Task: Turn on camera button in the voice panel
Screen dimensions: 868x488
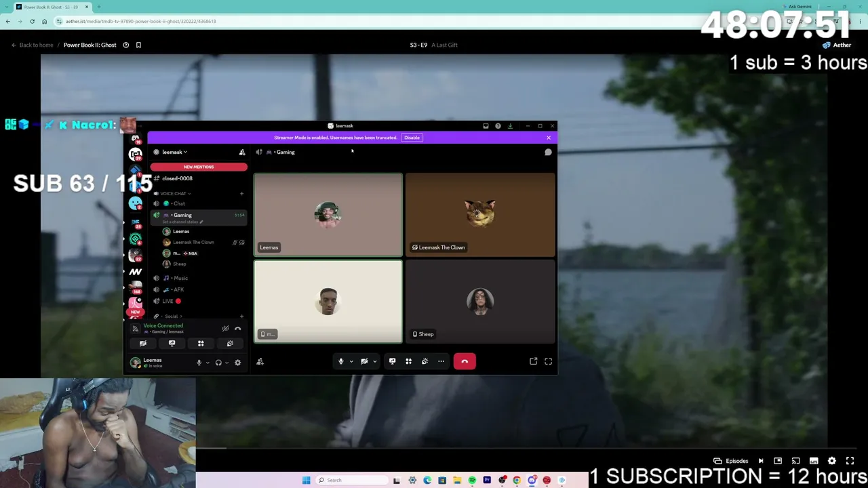Action: (x=143, y=344)
